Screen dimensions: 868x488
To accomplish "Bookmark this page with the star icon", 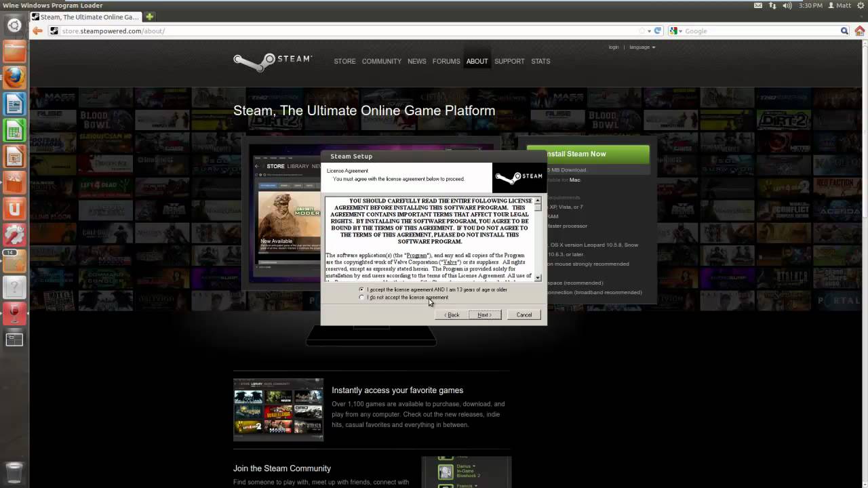I will 642,30.
